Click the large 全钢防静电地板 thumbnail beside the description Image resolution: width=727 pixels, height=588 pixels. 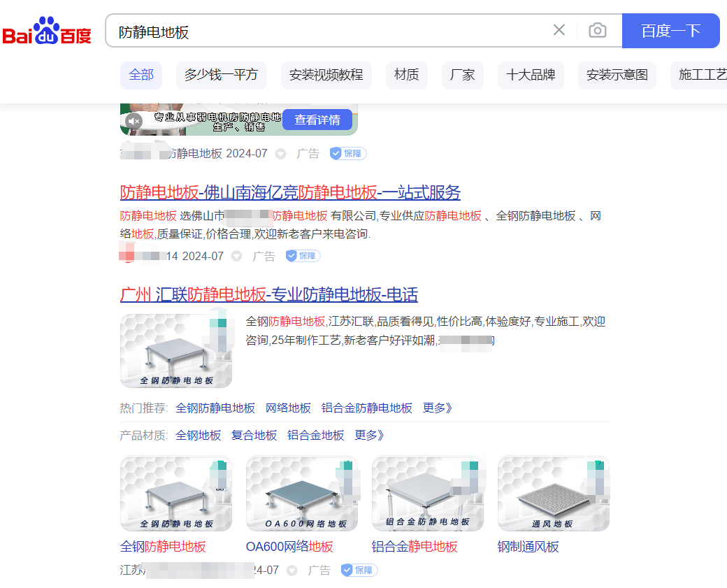176,350
